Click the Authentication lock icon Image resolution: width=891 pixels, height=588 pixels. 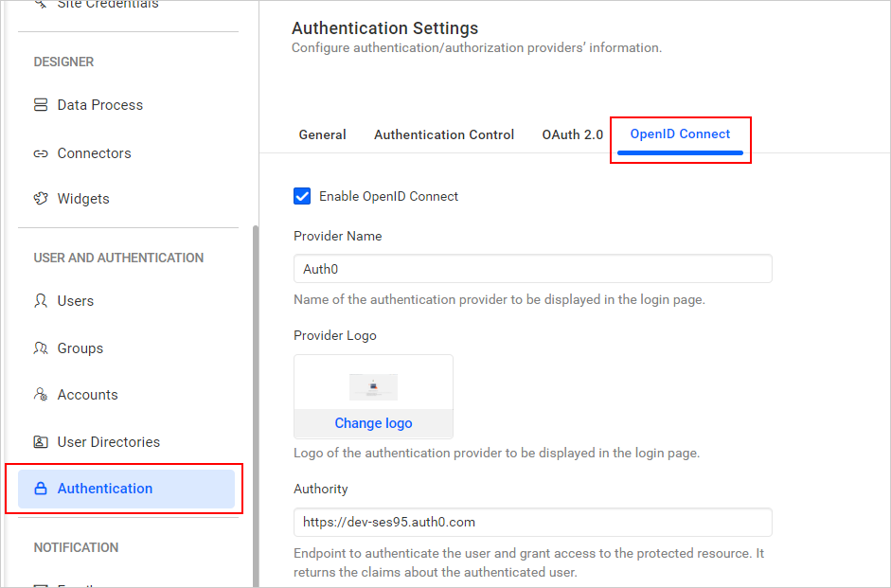click(x=39, y=488)
